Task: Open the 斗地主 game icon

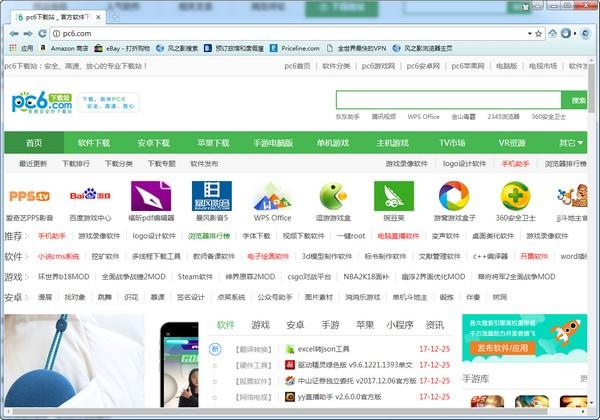Action: [572, 196]
